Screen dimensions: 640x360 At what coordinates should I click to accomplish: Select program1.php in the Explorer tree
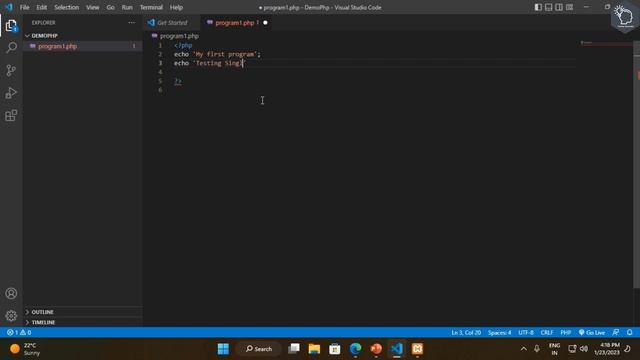(x=82, y=46)
